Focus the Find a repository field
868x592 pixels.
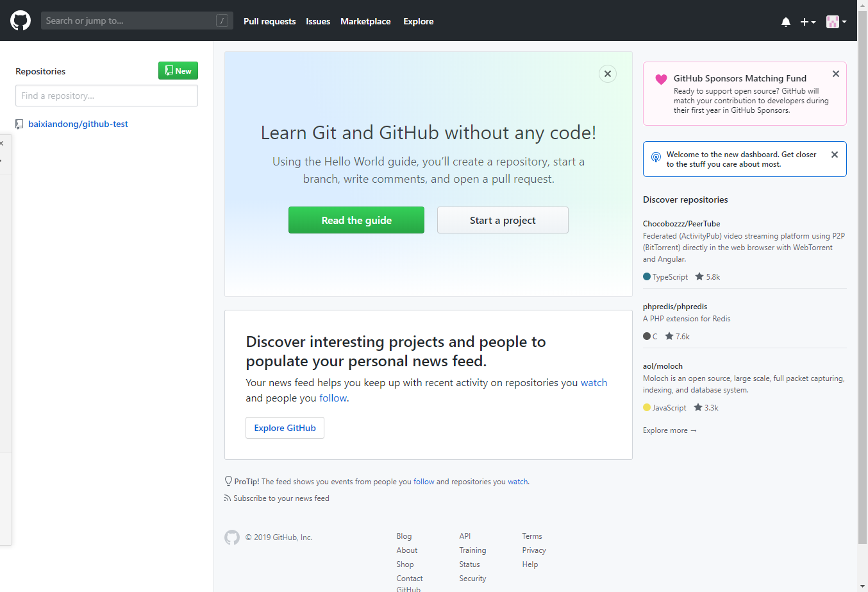106,96
